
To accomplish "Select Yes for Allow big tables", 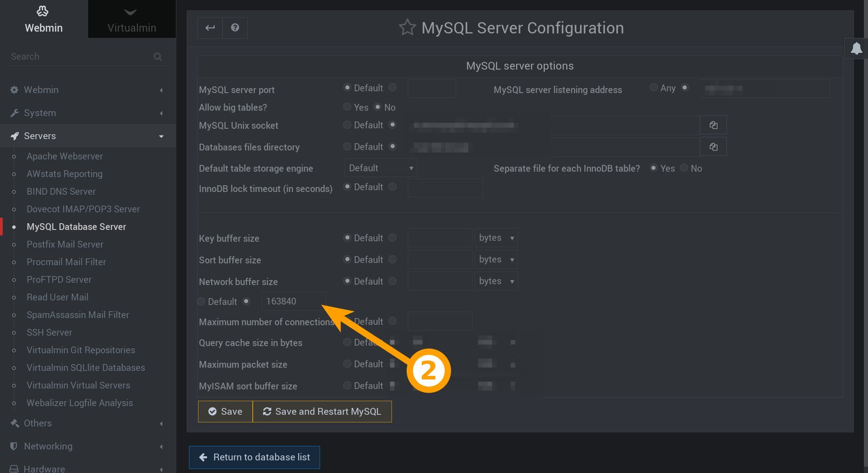I will click(347, 107).
